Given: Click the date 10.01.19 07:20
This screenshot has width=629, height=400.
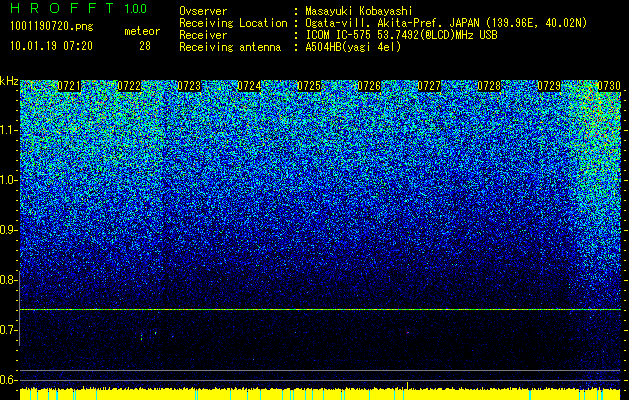Looking at the screenshot, I should click(51, 46).
